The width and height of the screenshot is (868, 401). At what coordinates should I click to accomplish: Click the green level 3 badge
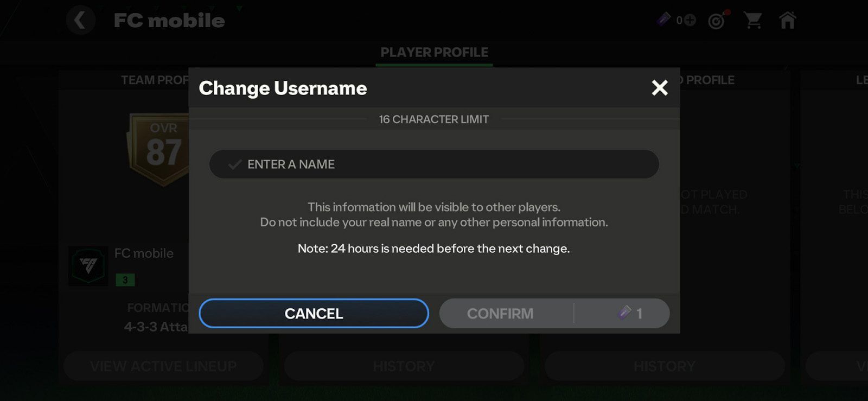click(x=125, y=280)
